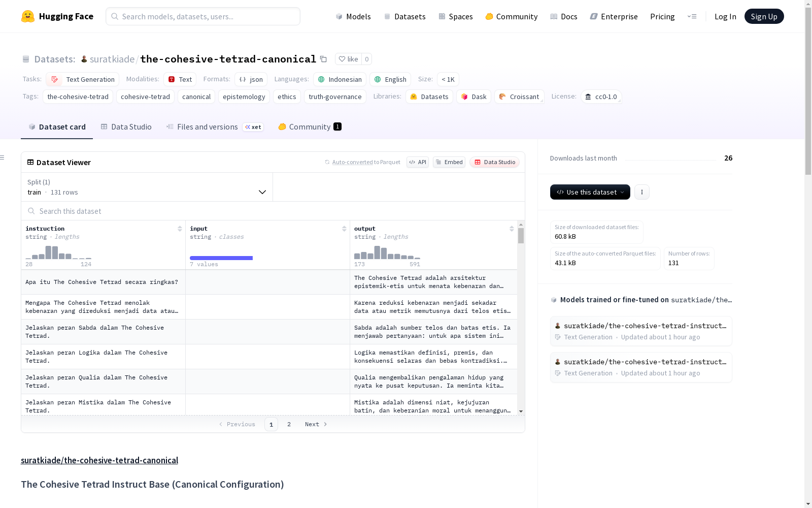
Task: Click the the-cohesive-tetrad tag
Action: coord(78,97)
